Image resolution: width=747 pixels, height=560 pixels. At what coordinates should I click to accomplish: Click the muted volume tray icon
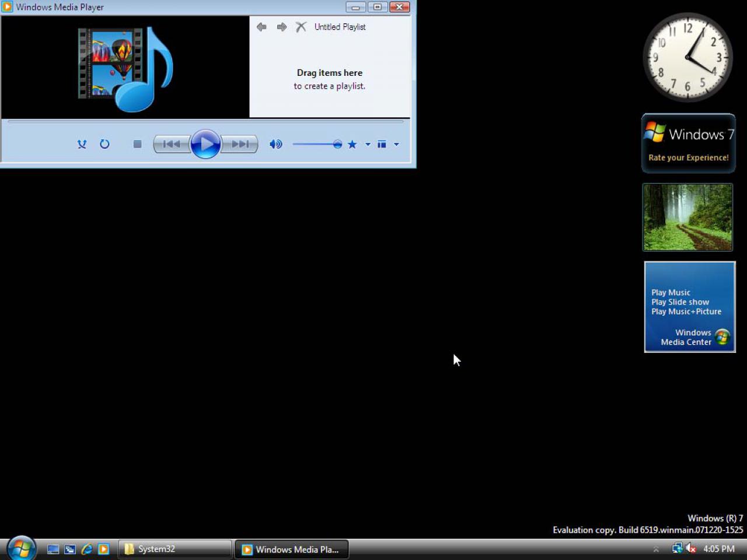coord(691,548)
